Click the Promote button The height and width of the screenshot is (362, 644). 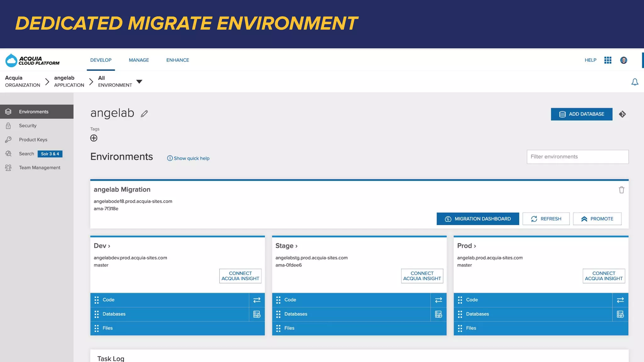[x=597, y=219]
